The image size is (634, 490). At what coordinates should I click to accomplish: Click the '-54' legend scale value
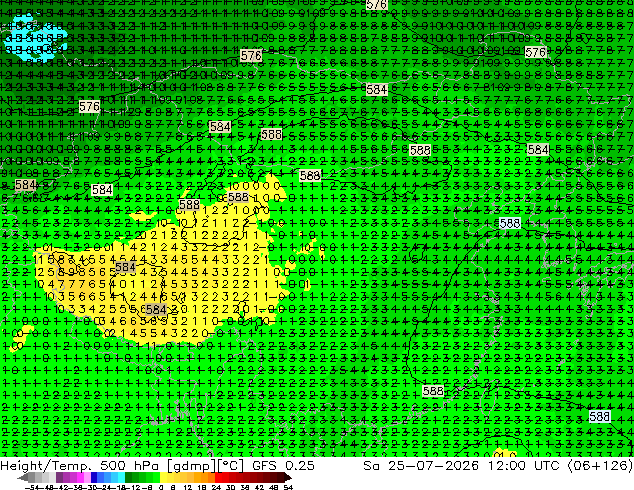pos(32,488)
